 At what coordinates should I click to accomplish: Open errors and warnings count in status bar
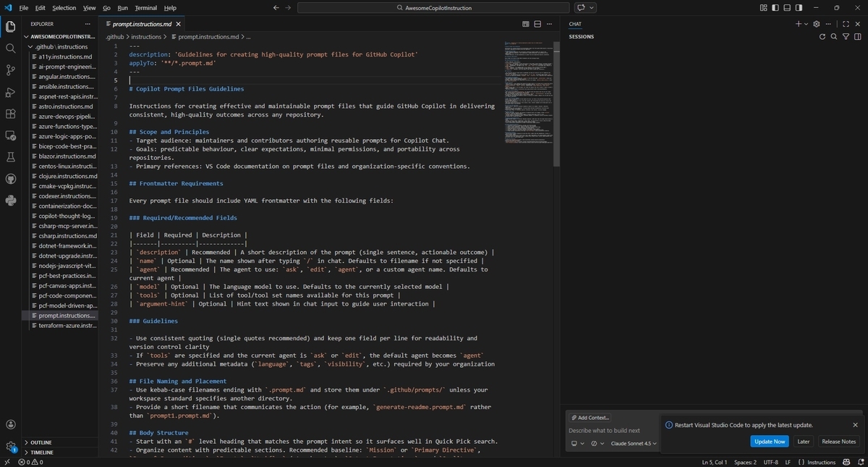(30, 462)
